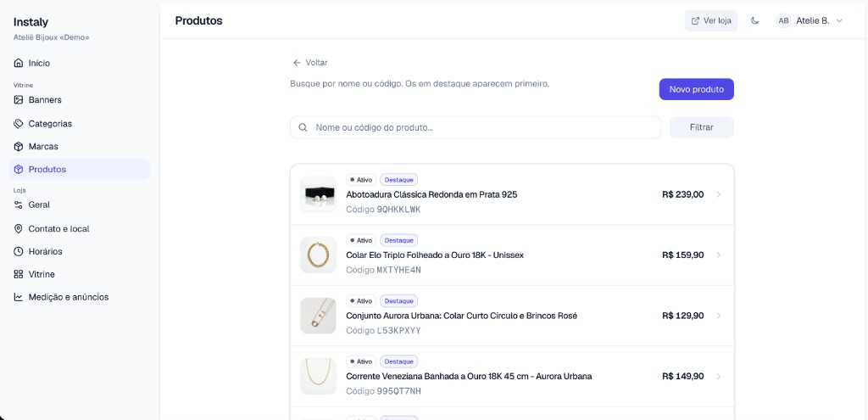Click the Início home icon
This screenshot has width=868, height=420.
point(19,63)
